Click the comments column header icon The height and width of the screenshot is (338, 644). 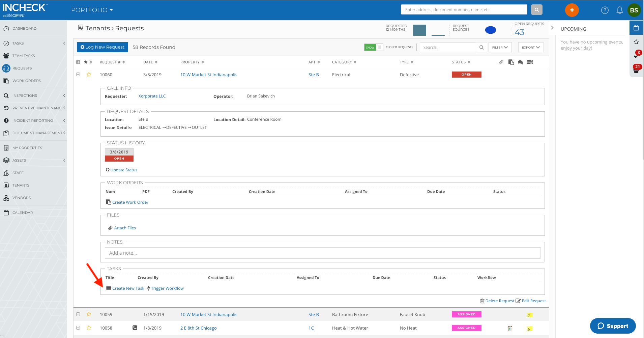pos(521,62)
